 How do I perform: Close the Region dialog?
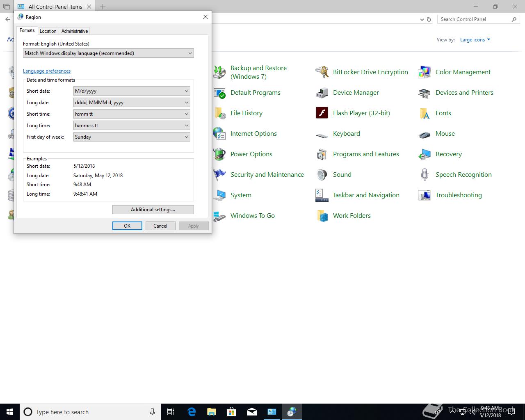click(205, 17)
